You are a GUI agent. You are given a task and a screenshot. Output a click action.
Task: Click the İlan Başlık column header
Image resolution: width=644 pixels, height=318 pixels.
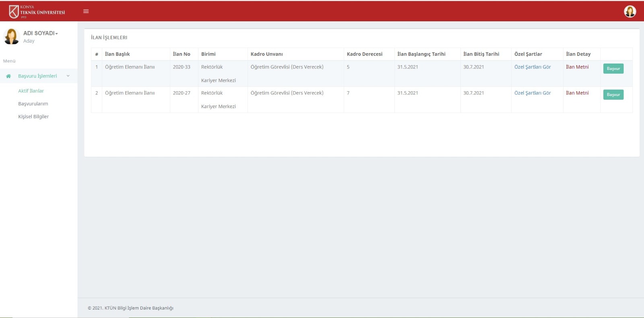click(118, 54)
